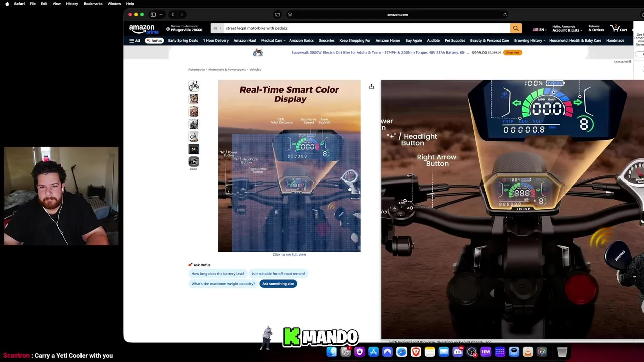This screenshot has width=644, height=362.
Task: Click the amazon.com address bar
Action: pos(397,15)
